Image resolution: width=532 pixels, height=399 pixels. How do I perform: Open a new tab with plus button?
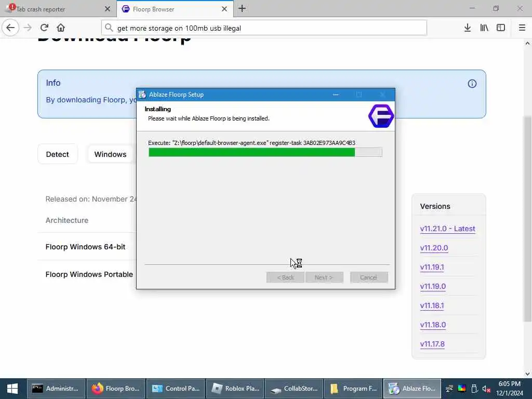242,8
